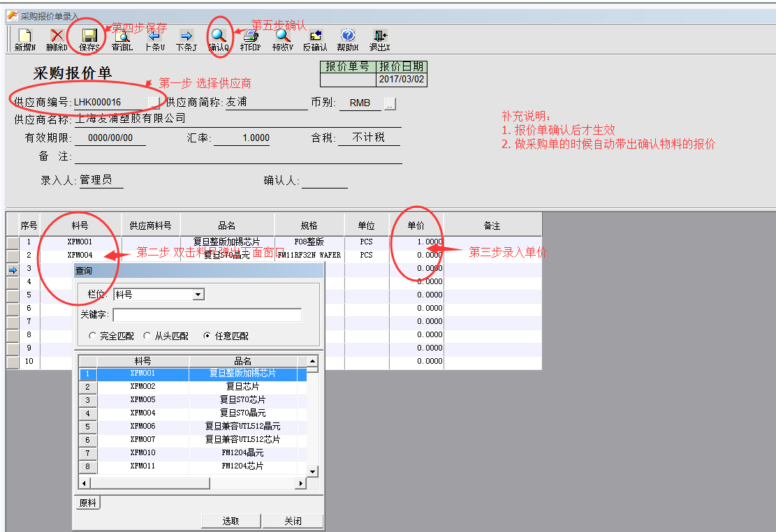
Task: Go to previous record with 上条U
Action: [154, 40]
